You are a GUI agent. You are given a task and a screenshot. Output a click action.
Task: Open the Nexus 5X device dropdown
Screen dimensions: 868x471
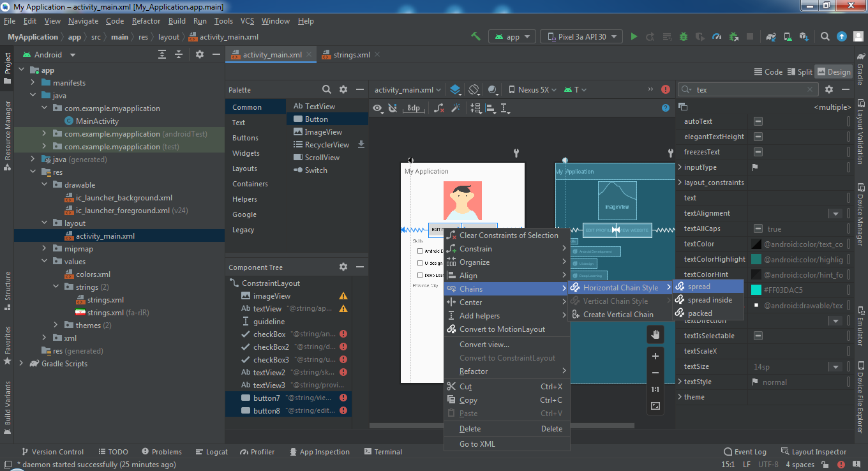(x=533, y=90)
